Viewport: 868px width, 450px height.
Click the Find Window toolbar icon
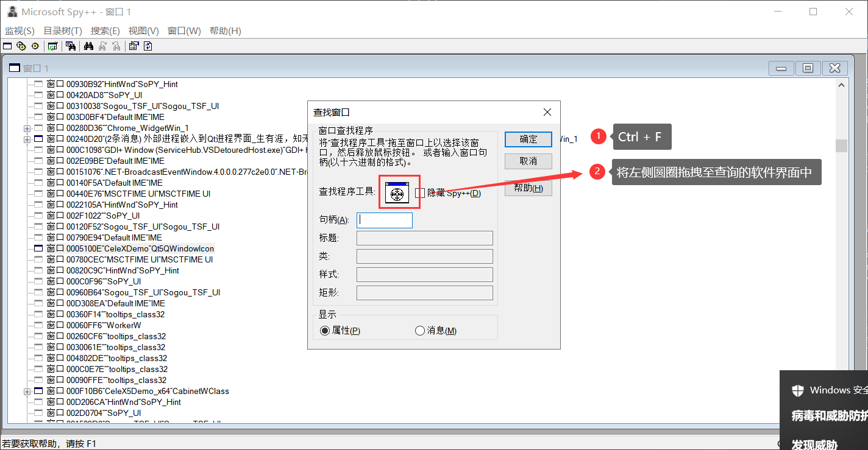(71, 46)
